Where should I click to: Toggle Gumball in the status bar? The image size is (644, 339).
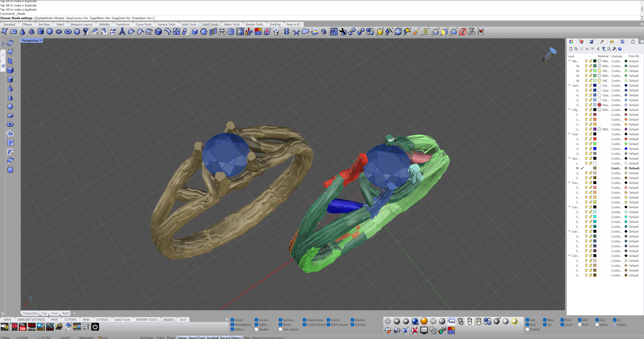click(x=212, y=337)
